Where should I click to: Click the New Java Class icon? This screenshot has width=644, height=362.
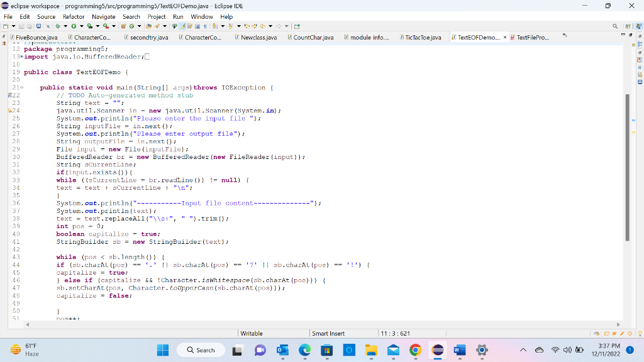pos(131,26)
